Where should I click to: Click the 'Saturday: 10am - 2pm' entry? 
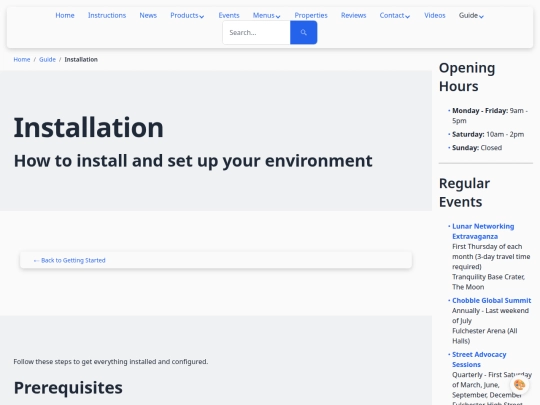pos(488,134)
